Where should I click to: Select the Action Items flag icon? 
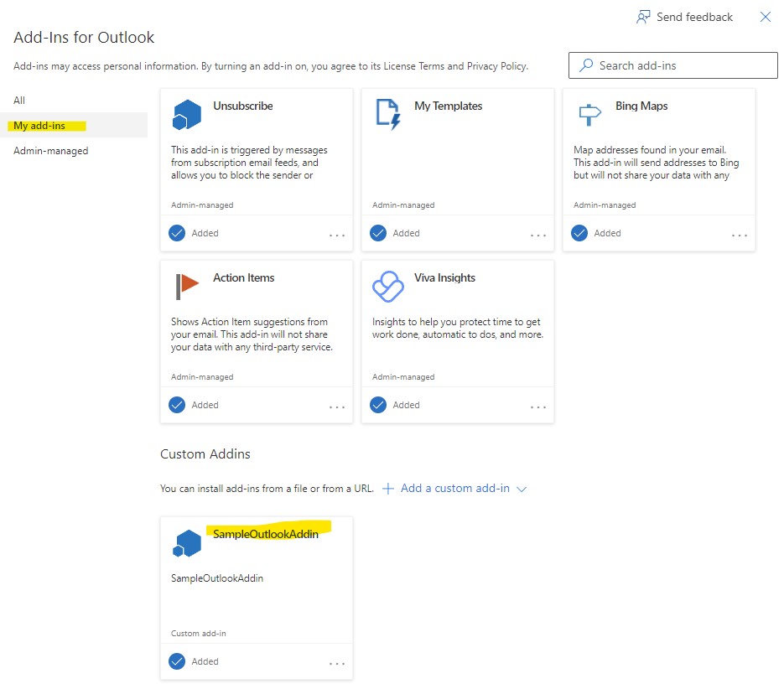point(188,284)
